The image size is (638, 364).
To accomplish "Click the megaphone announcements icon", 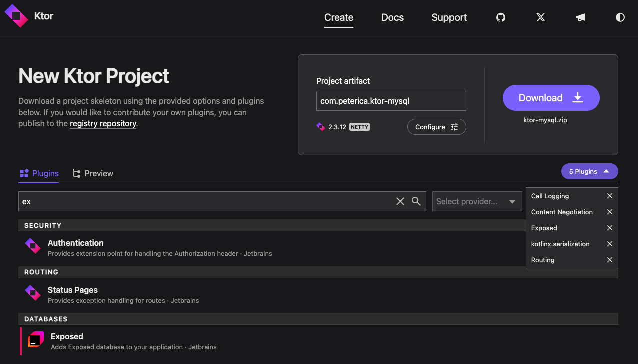I will click(580, 17).
